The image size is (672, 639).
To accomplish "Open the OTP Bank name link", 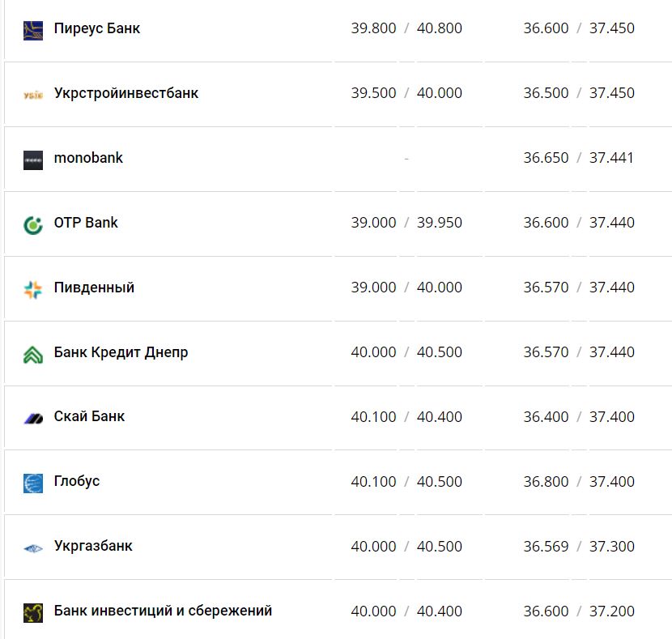I will 86,223.
